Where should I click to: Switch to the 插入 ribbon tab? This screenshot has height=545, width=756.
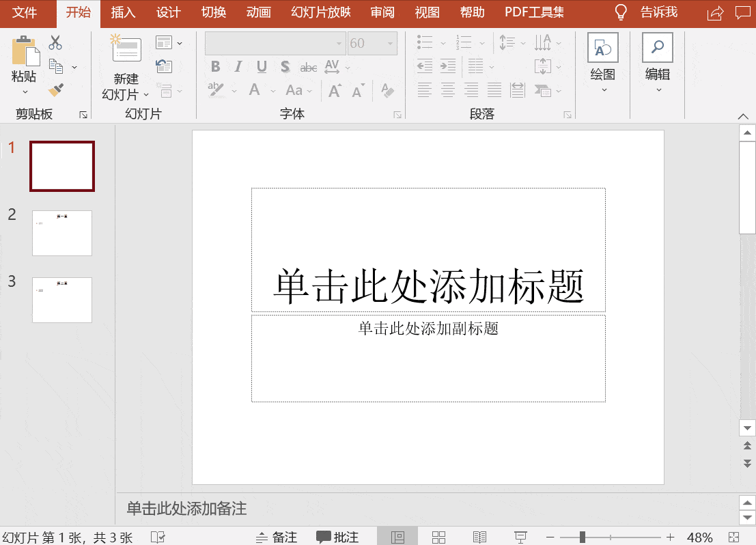tap(123, 12)
